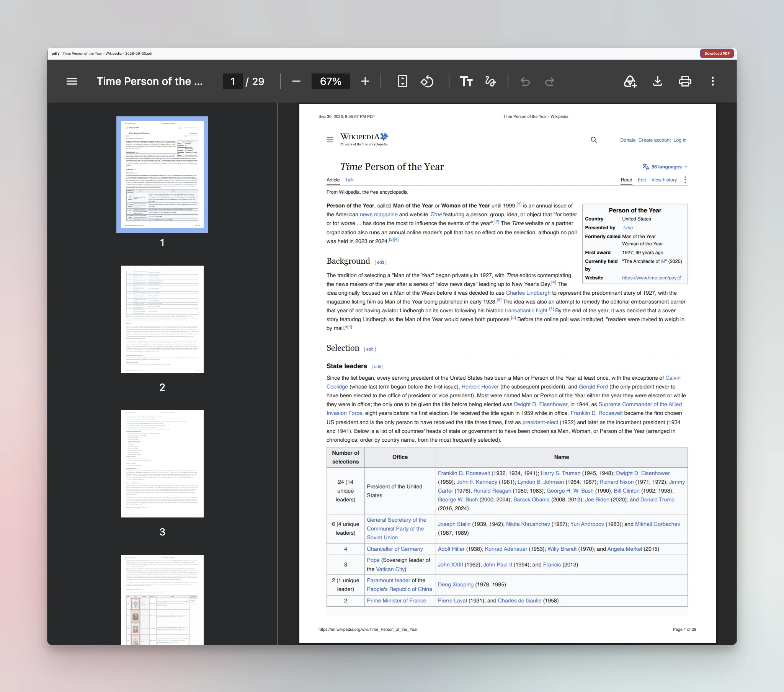Select the Article tab
The image size is (784, 692).
click(x=333, y=180)
